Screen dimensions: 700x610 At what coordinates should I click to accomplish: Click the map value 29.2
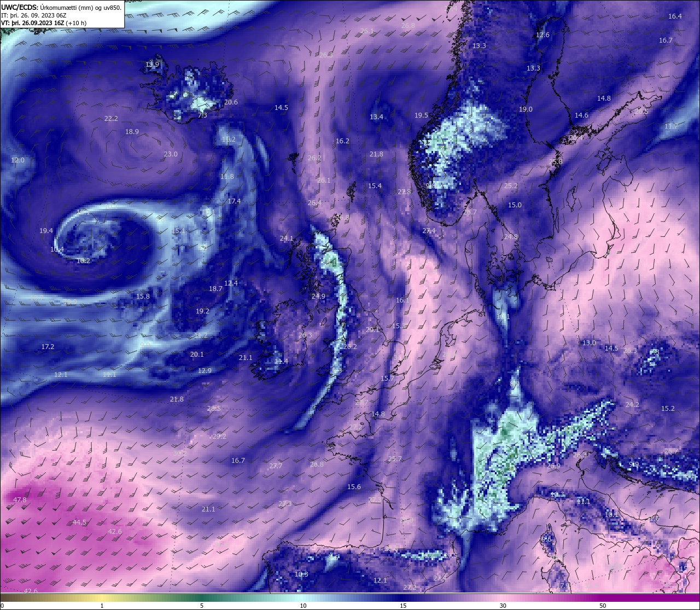point(219,437)
